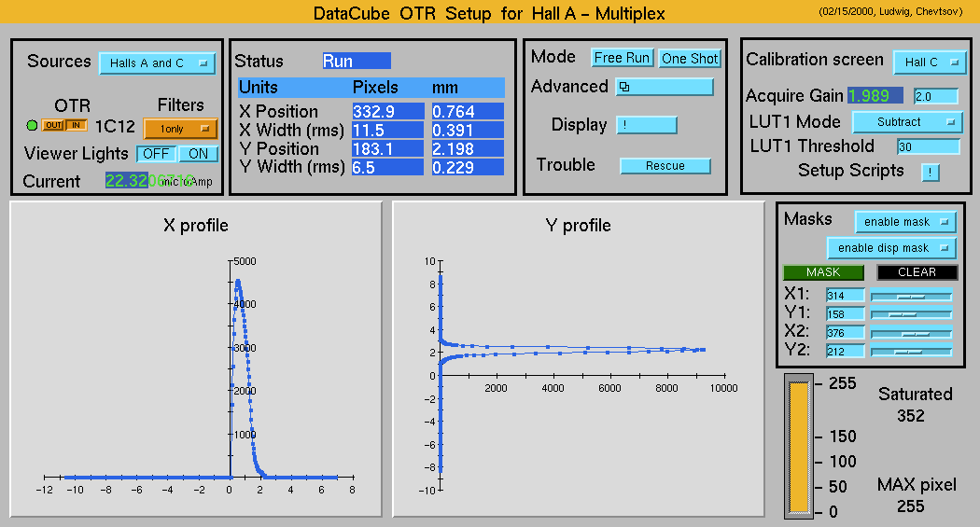Open Calibration screen Hall C dropdown

(929, 62)
